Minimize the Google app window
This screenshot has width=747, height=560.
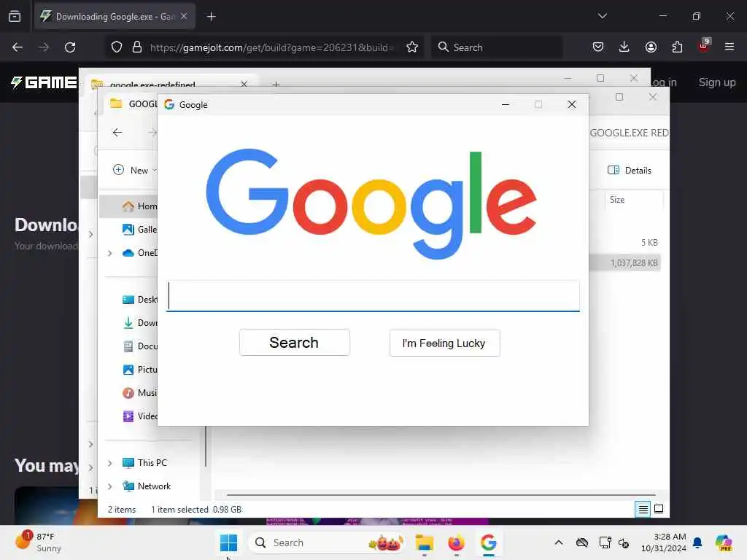tap(506, 104)
